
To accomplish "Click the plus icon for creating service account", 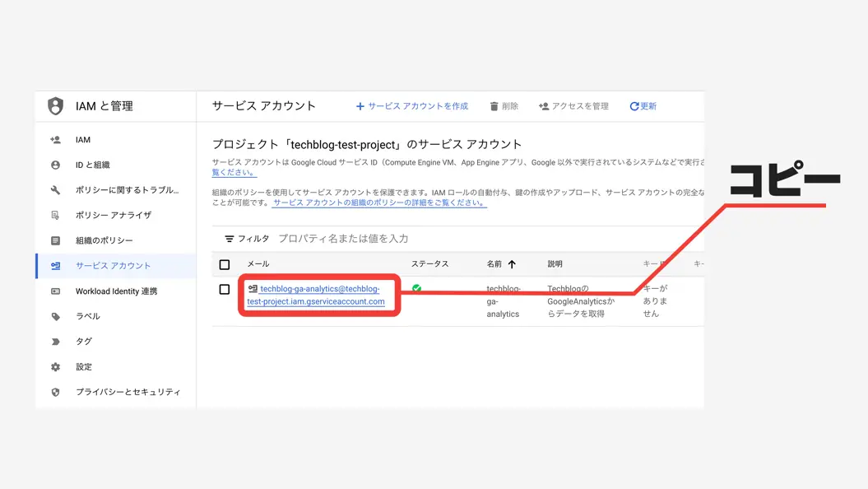I will [x=360, y=106].
